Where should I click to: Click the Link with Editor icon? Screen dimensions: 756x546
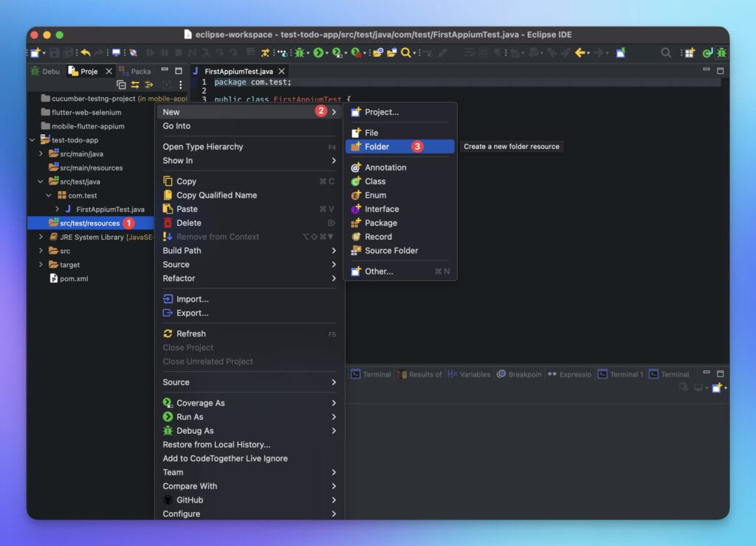(135, 85)
